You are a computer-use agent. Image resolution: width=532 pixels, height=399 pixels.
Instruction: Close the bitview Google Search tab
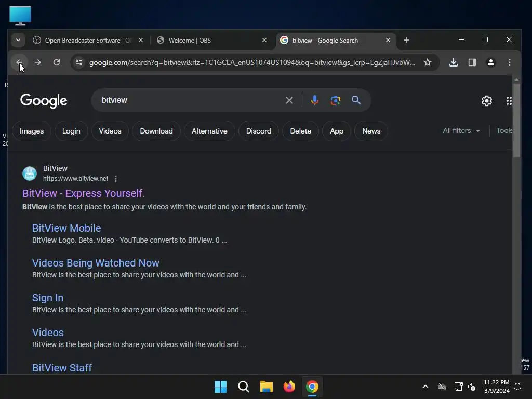[x=388, y=41]
